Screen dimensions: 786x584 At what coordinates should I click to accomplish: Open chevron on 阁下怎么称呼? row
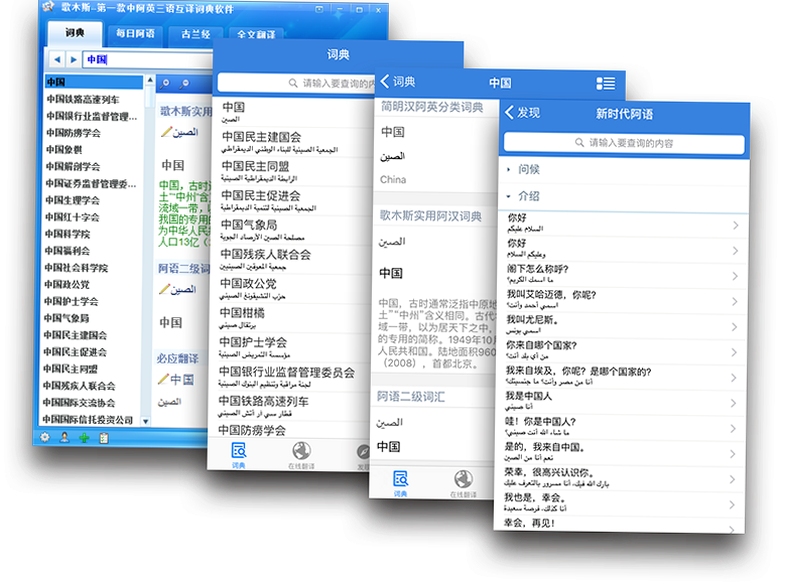[x=734, y=276]
